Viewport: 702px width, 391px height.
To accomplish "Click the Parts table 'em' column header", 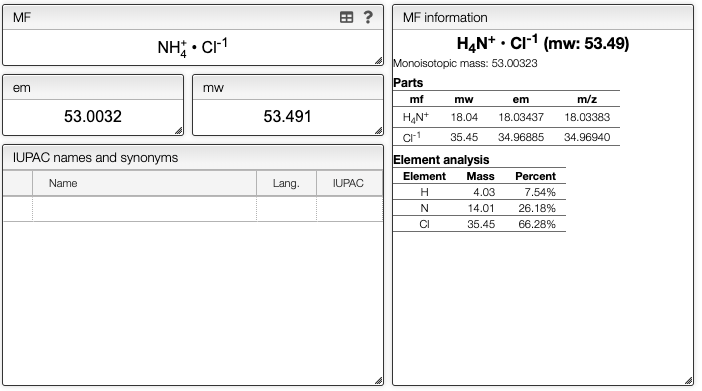I will [521, 99].
